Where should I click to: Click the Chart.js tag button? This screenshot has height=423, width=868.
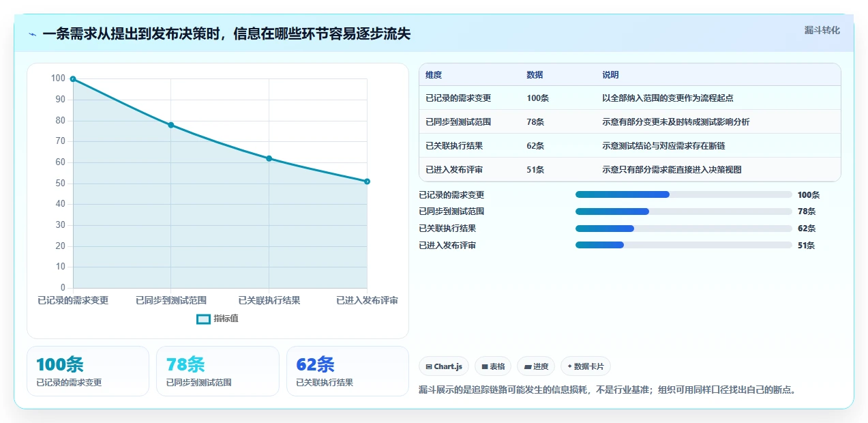(444, 366)
